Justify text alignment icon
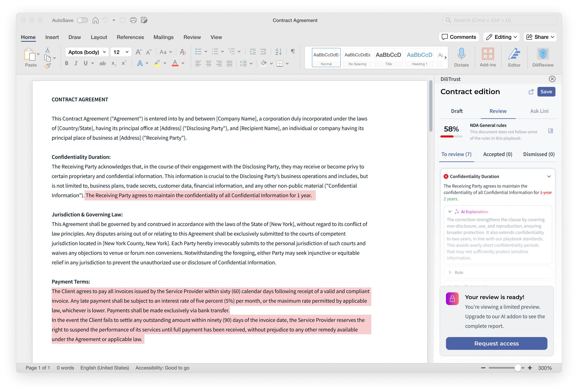Viewport: 578px width, 392px height. [x=229, y=63]
